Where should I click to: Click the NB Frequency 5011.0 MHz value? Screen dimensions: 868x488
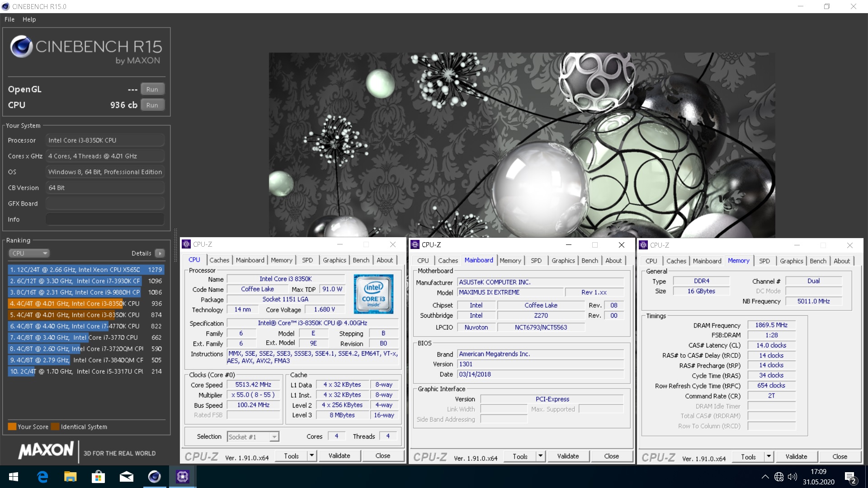(x=813, y=301)
